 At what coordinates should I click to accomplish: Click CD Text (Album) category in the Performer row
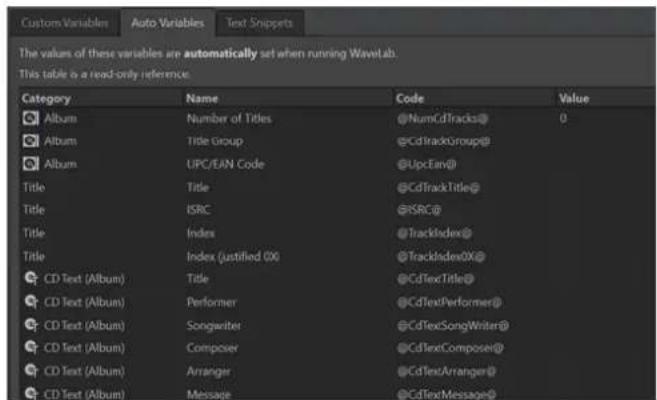pyautogui.click(x=84, y=302)
